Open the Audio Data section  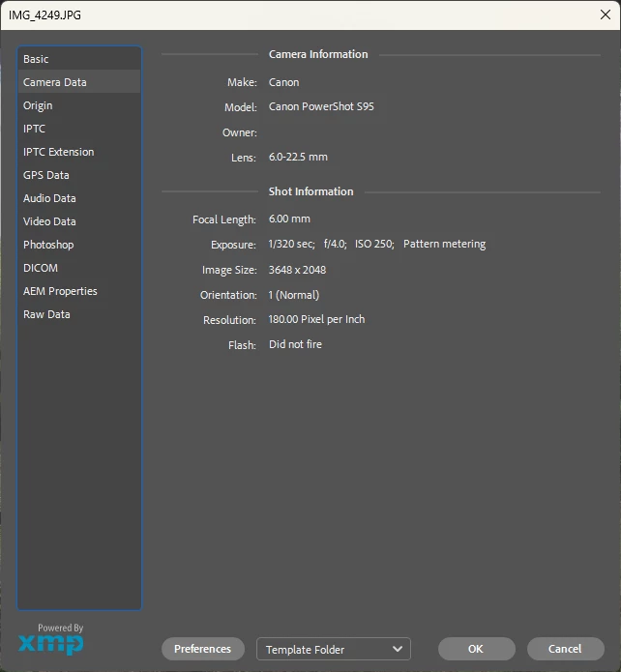click(x=79, y=198)
